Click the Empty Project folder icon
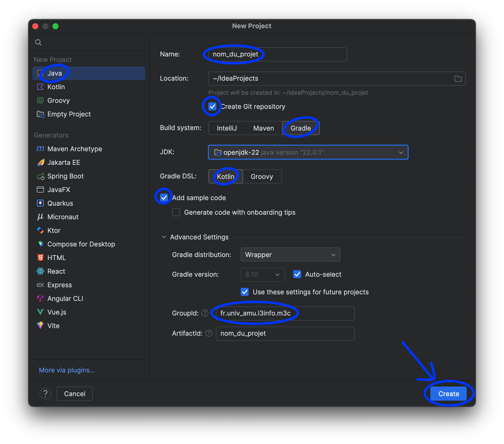The height and width of the screenshot is (444, 504). [x=40, y=114]
